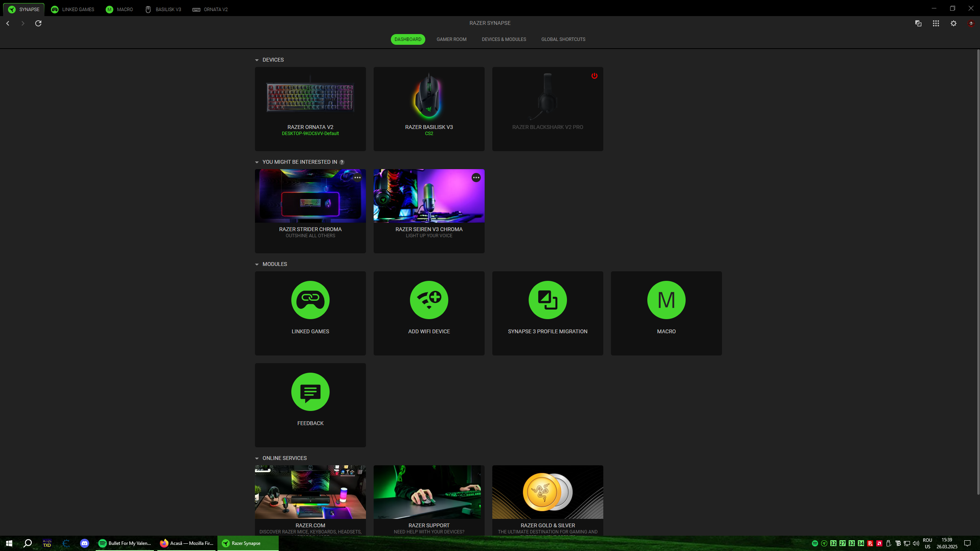Screen dimensions: 980x551
Task: Open the Devices & Modules tab
Action: [504, 39]
